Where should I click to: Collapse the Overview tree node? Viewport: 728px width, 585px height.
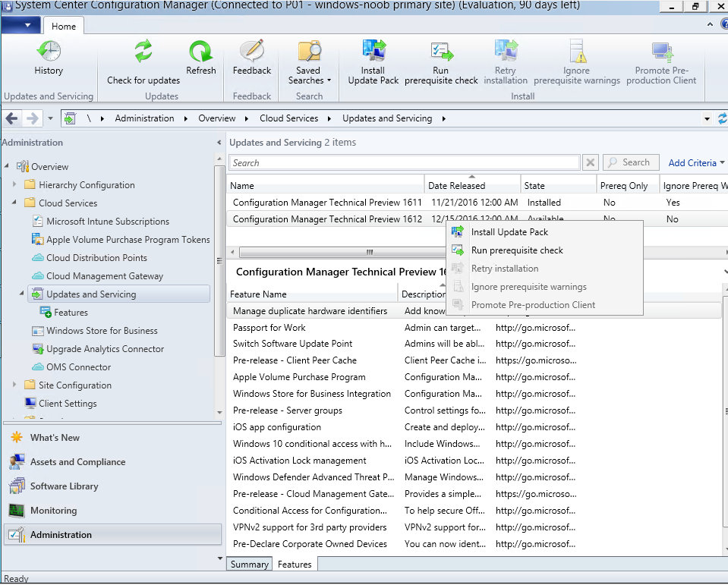(x=7, y=165)
